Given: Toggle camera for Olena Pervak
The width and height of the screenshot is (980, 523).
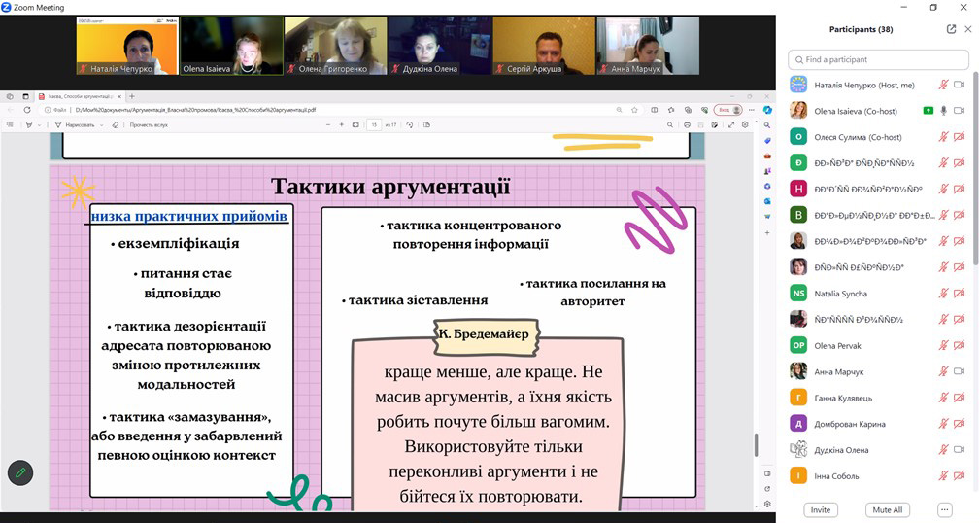Looking at the screenshot, I should click(x=960, y=345).
